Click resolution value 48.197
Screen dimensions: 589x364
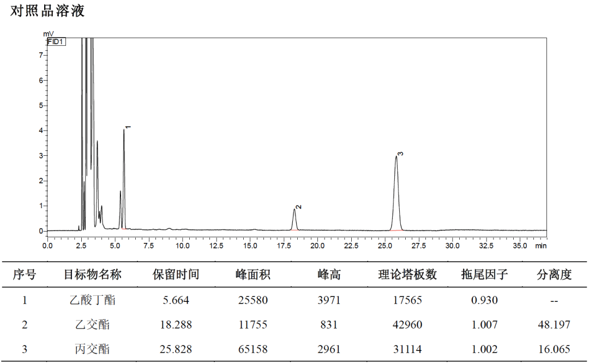(554, 325)
